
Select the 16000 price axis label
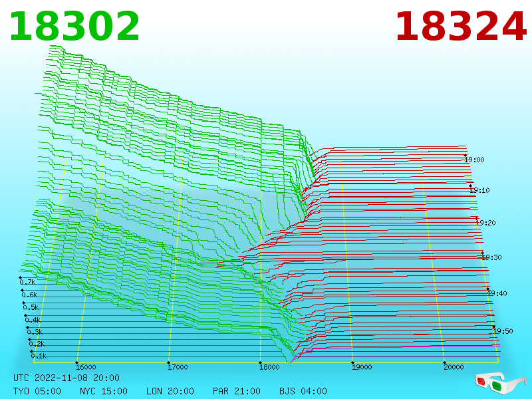click(x=86, y=367)
